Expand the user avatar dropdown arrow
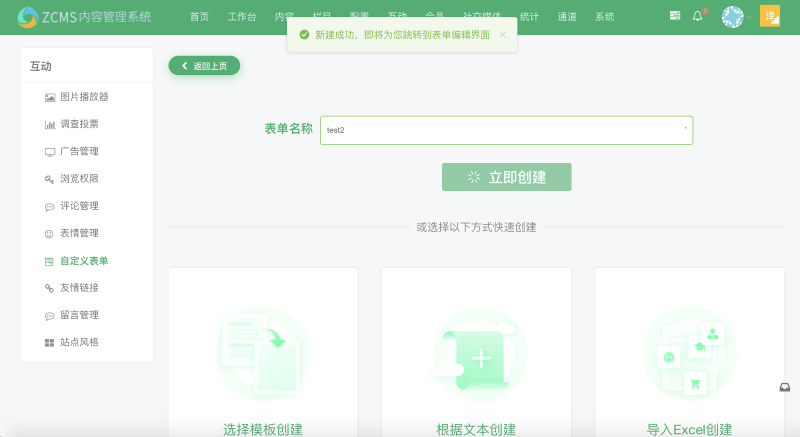800x437 pixels. pos(748,17)
